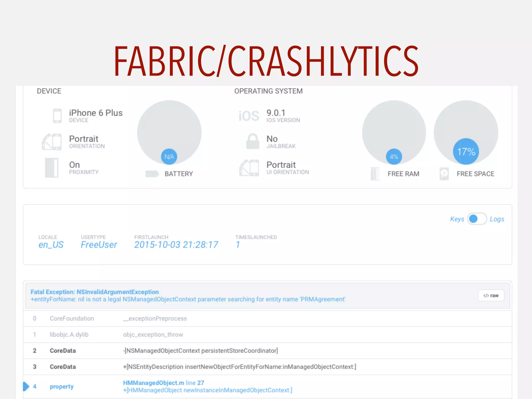
Task: Click the free space disk icon
Action: click(x=444, y=174)
